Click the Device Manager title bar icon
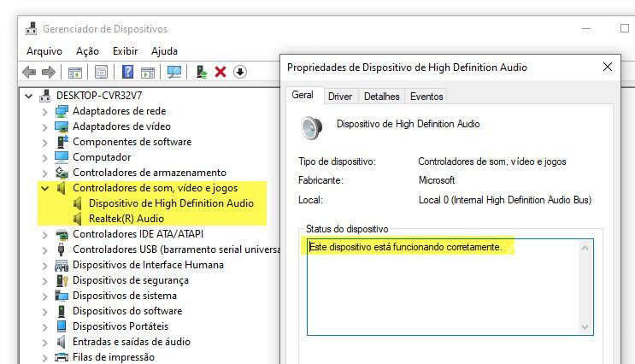This screenshot has width=635, height=364. click(x=32, y=29)
